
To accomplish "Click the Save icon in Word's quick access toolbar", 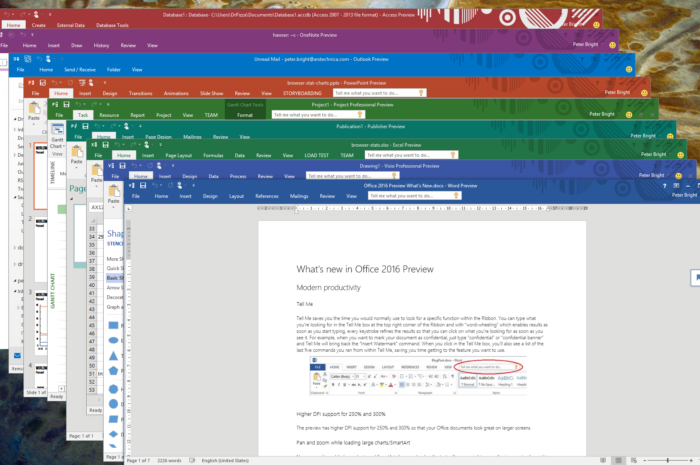I will click(143, 185).
